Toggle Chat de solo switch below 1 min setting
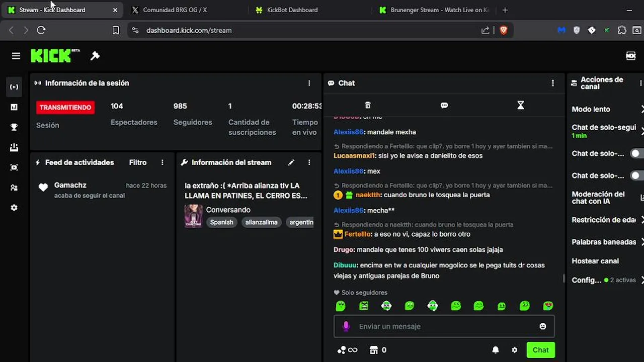This screenshot has width=644, height=362. tap(637, 153)
